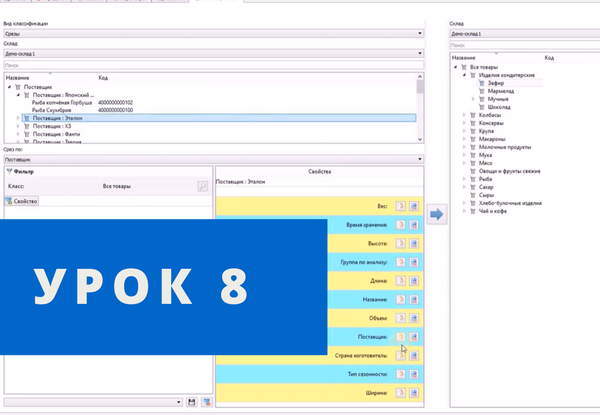This screenshot has height=415, width=600.
Task: Collapse the root Поставщик tree node
Action: click(10, 87)
